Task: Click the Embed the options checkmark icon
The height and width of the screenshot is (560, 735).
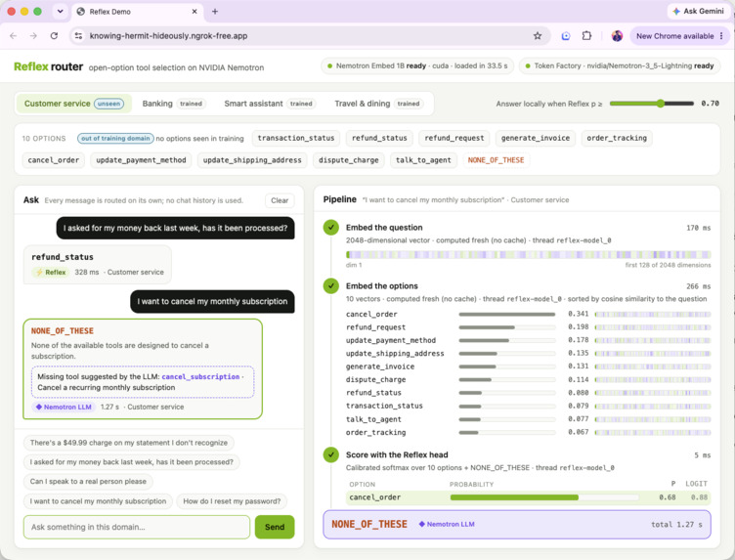Action: (x=331, y=285)
